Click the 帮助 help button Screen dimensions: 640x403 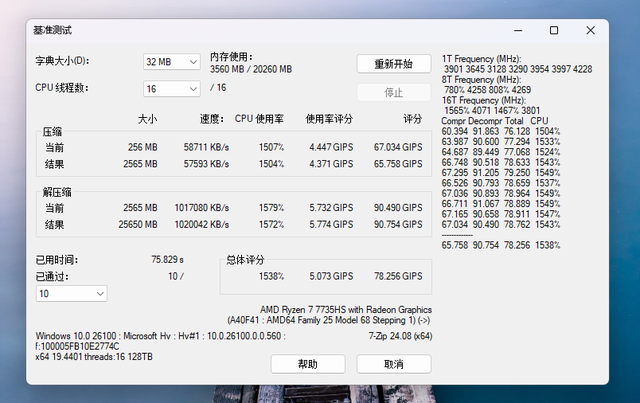point(308,364)
